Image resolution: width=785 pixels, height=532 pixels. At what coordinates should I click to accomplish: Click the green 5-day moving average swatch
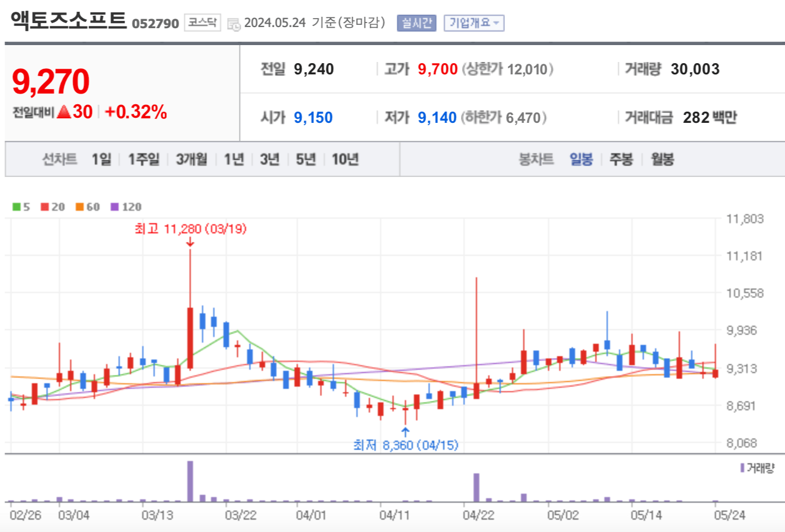[16, 207]
